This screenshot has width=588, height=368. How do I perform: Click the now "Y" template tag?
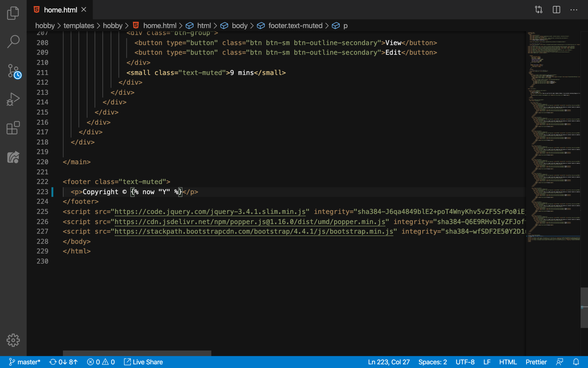pyautogui.click(x=156, y=192)
